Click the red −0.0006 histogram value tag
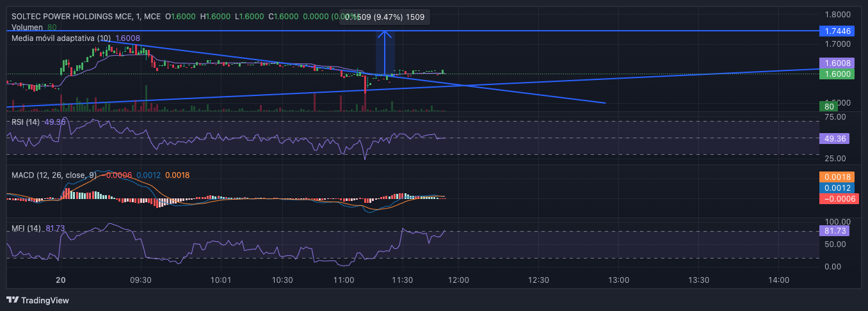The height and width of the screenshot is (311, 868). tap(837, 198)
